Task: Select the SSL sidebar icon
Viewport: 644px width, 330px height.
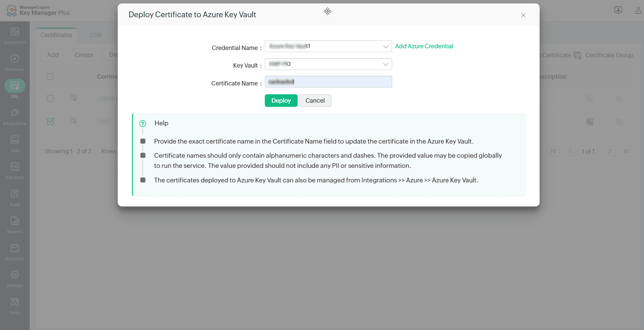Action: tap(15, 86)
